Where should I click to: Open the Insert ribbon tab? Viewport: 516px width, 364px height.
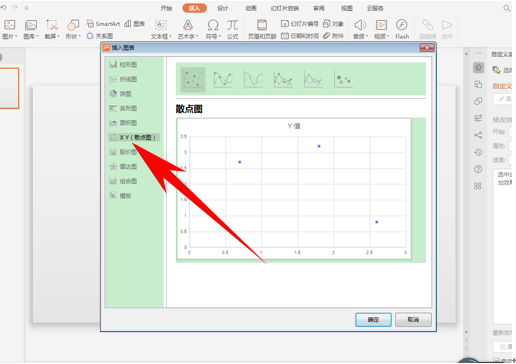pos(194,8)
